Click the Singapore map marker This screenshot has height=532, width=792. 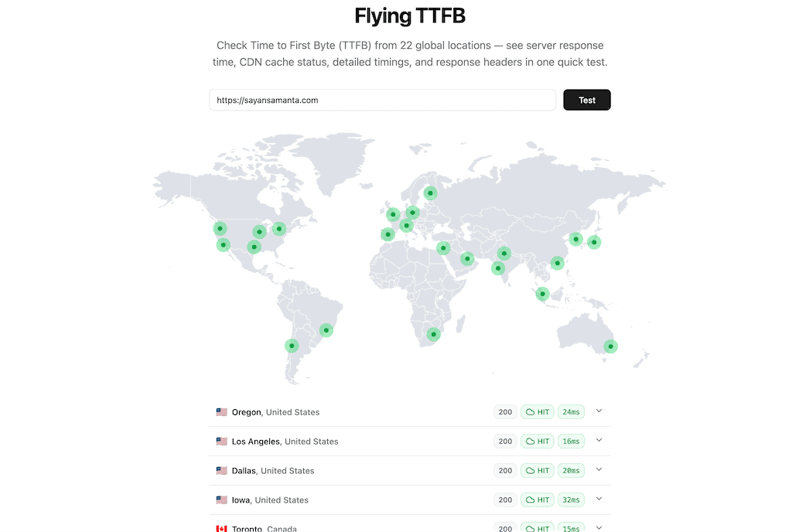541,294
